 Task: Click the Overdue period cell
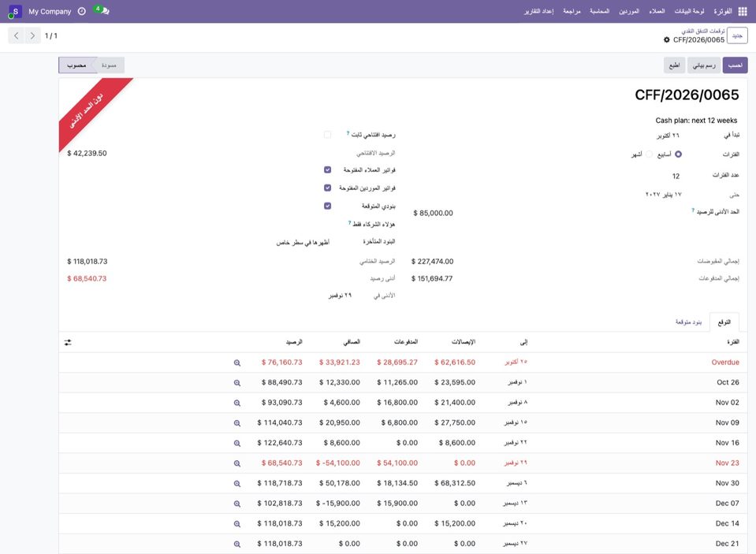tap(724, 363)
